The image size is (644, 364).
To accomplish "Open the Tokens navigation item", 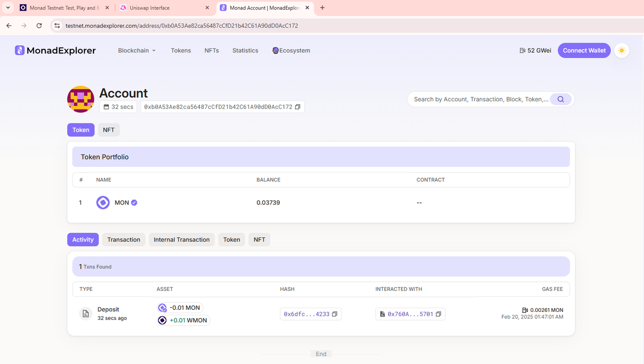I will (x=181, y=50).
